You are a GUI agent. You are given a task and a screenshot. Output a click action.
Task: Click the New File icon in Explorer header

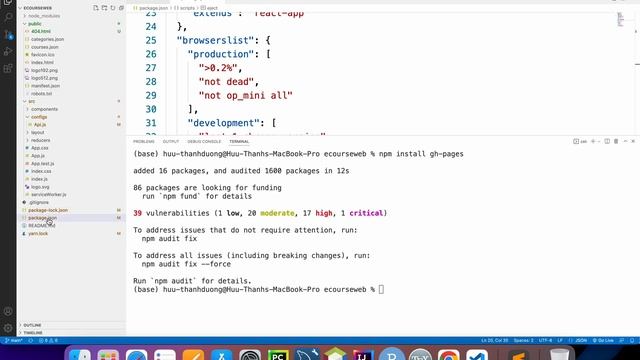tap(96, 8)
